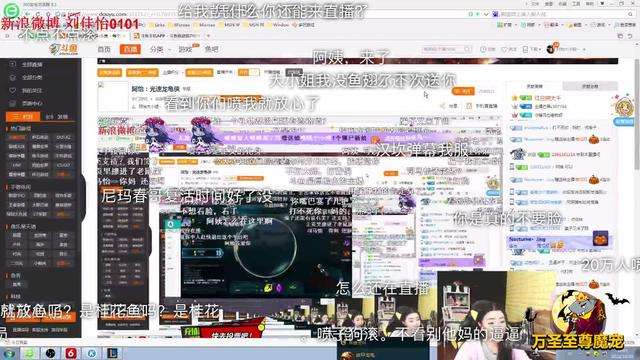
Task: Click the page vertical scrollbar on the right
Action: 637,114
